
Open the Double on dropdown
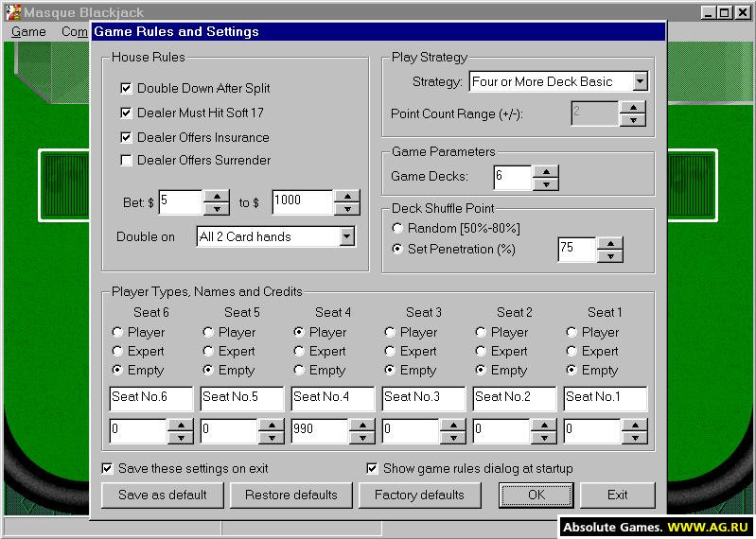point(346,236)
